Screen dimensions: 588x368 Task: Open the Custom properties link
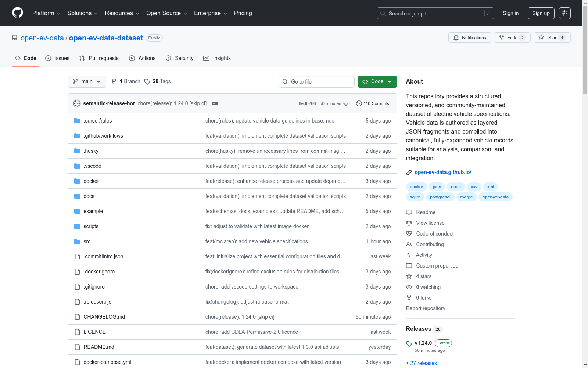click(x=437, y=266)
